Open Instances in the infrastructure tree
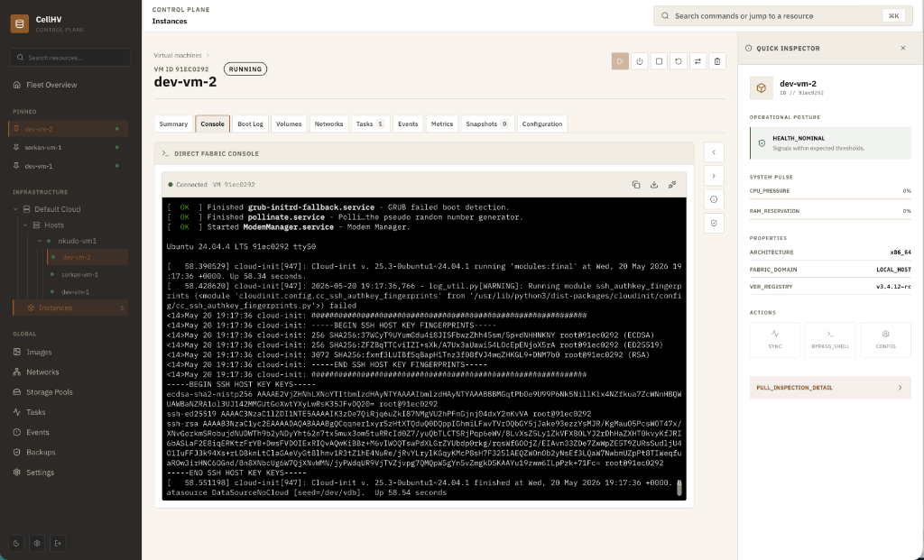924x560 pixels. point(70,308)
